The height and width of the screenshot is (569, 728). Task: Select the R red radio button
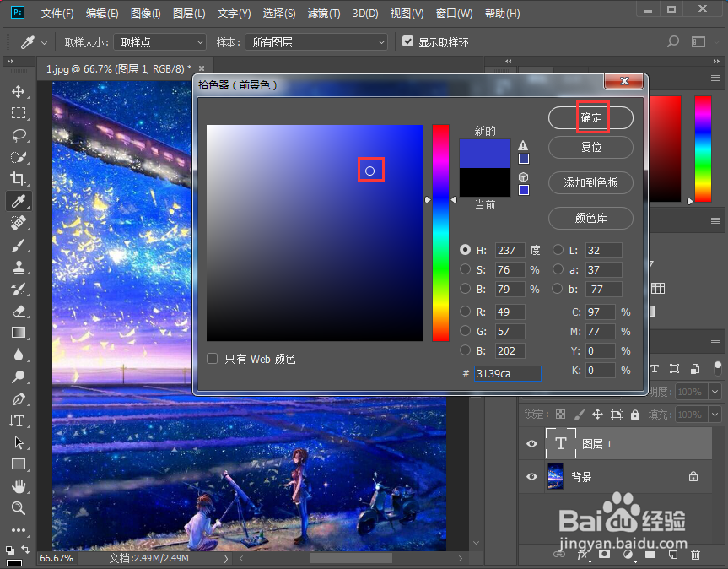tap(465, 312)
